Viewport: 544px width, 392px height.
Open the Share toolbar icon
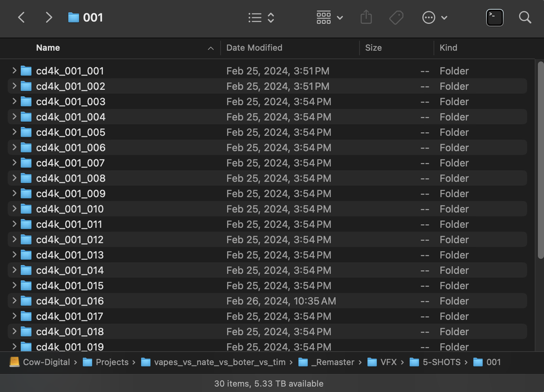[x=366, y=17]
